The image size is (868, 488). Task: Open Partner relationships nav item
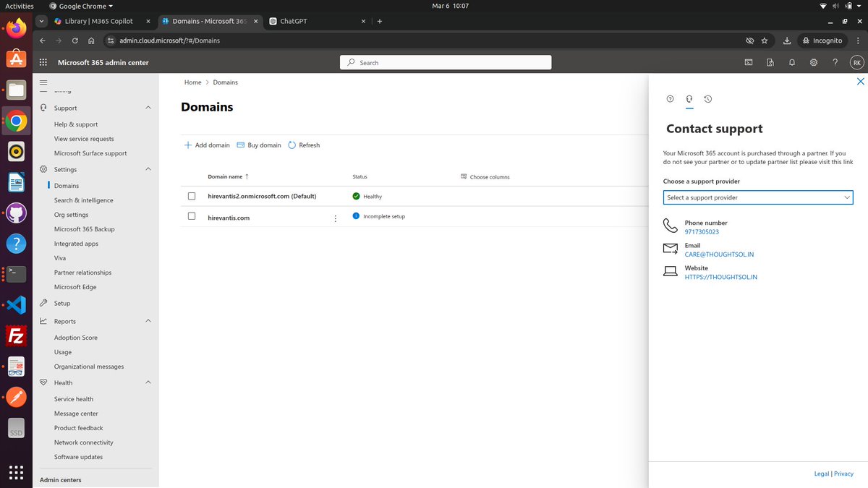point(82,273)
